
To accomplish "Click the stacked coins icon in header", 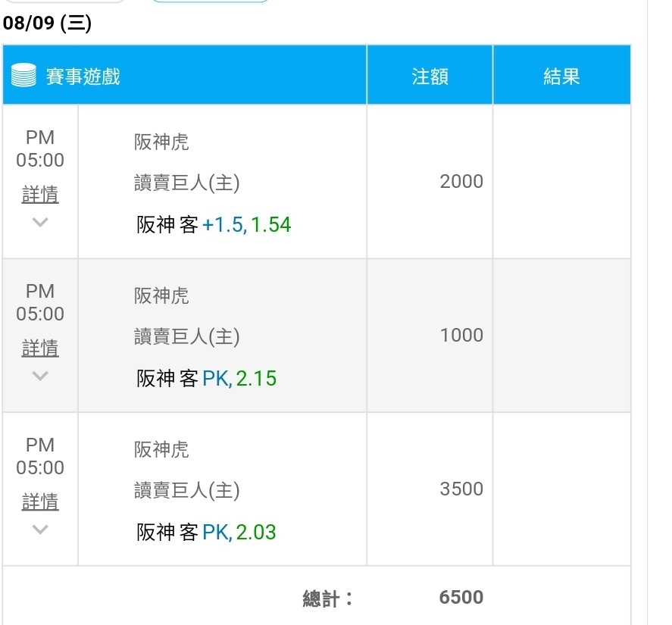I will point(23,75).
